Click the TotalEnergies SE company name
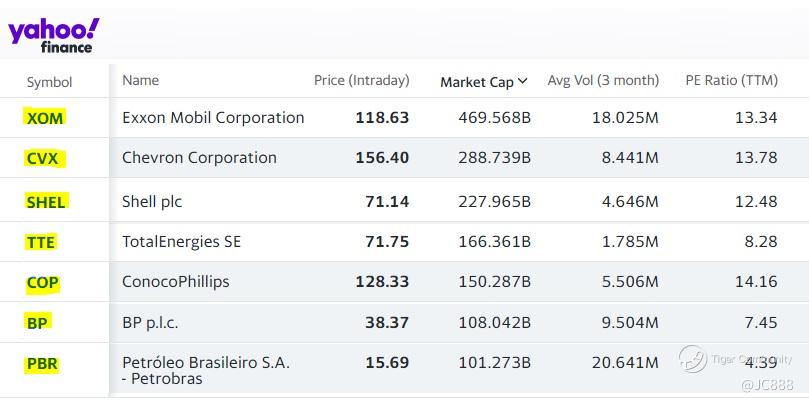809x404 pixels. pyautogui.click(x=181, y=241)
